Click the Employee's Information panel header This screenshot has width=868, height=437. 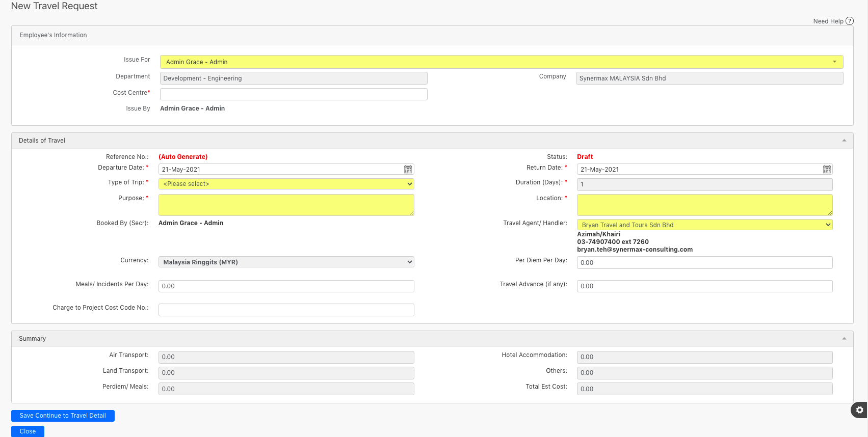pyautogui.click(x=432, y=35)
